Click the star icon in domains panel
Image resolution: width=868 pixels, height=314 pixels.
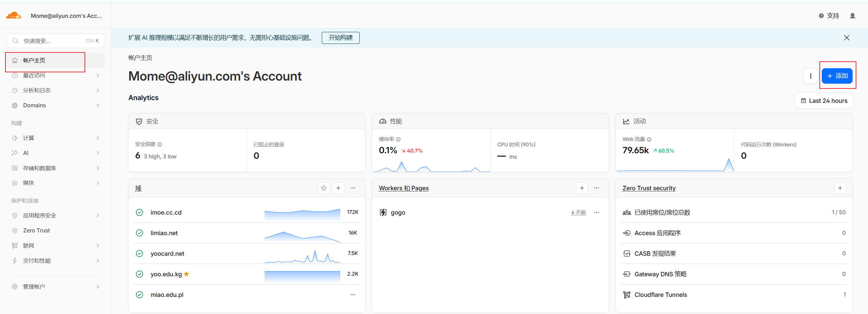coord(323,188)
